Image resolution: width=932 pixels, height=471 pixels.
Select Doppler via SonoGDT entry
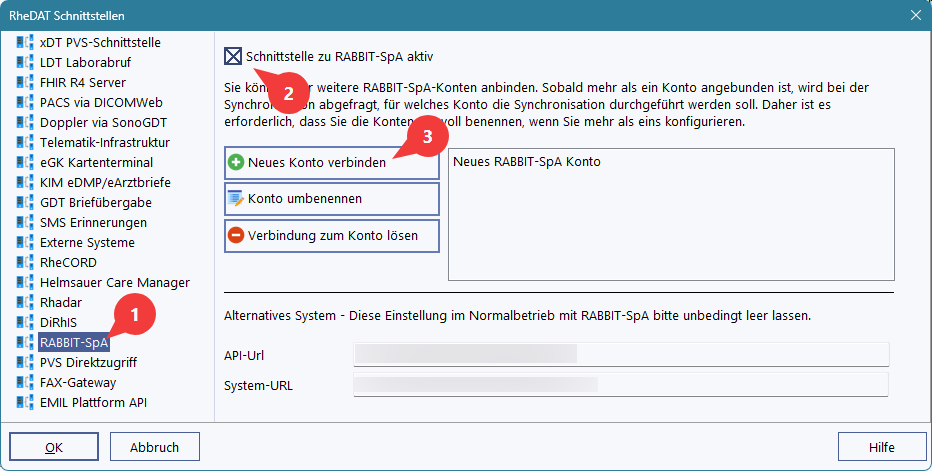pyautogui.click(x=103, y=123)
